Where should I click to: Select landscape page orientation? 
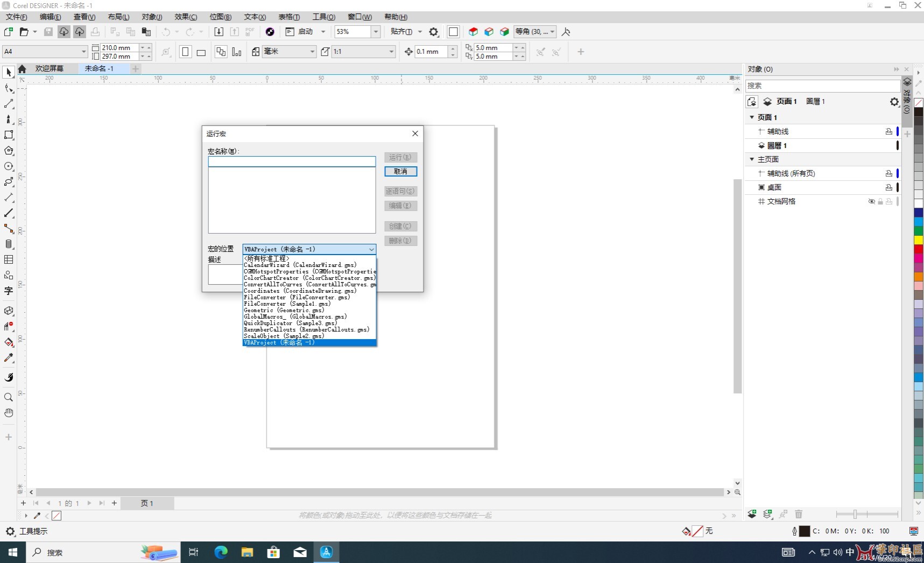click(x=201, y=52)
